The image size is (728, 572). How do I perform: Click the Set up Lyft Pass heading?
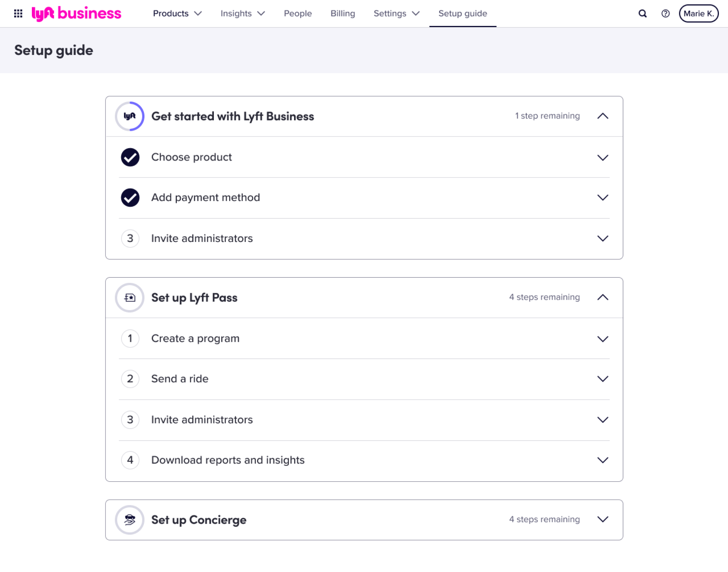pyautogui.click(x=194, y=298)
